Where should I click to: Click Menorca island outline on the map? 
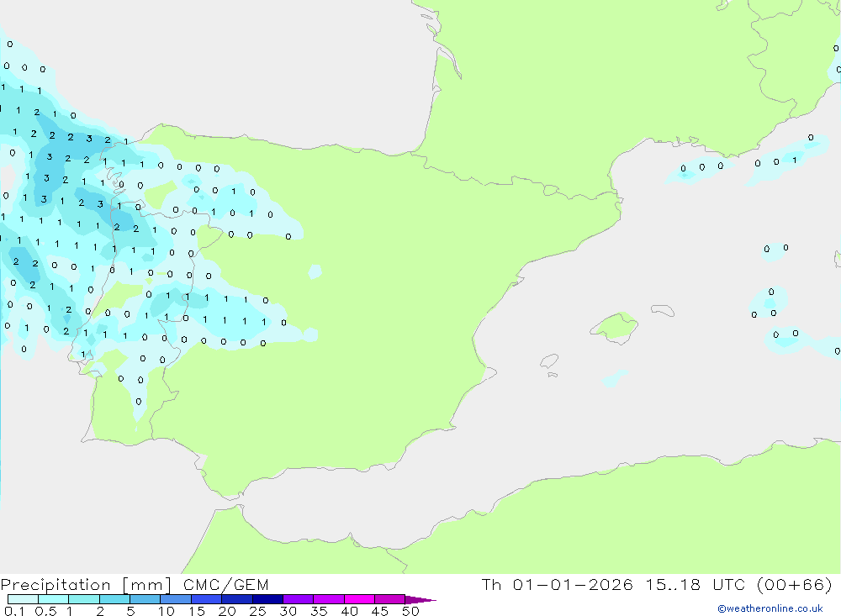point(663,310)
